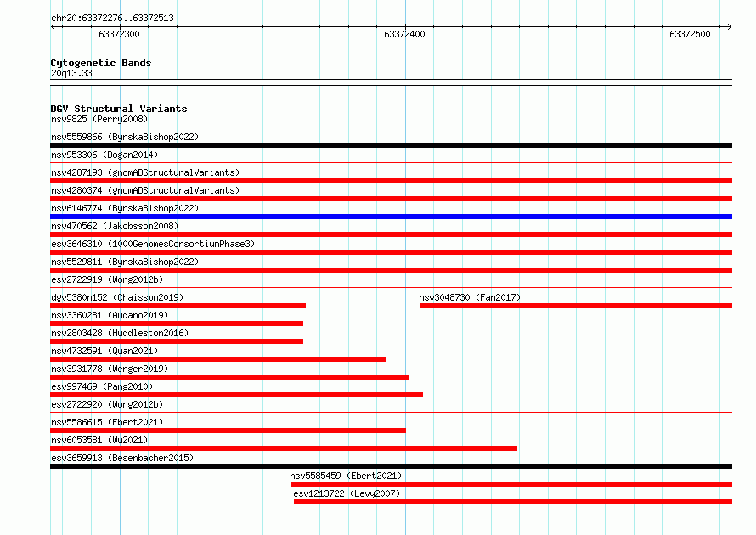The width and height of the screenshot is (756, 535).
Task: Open the nsv953306 (Dogan2014) label
Action: tap(104, 155)
